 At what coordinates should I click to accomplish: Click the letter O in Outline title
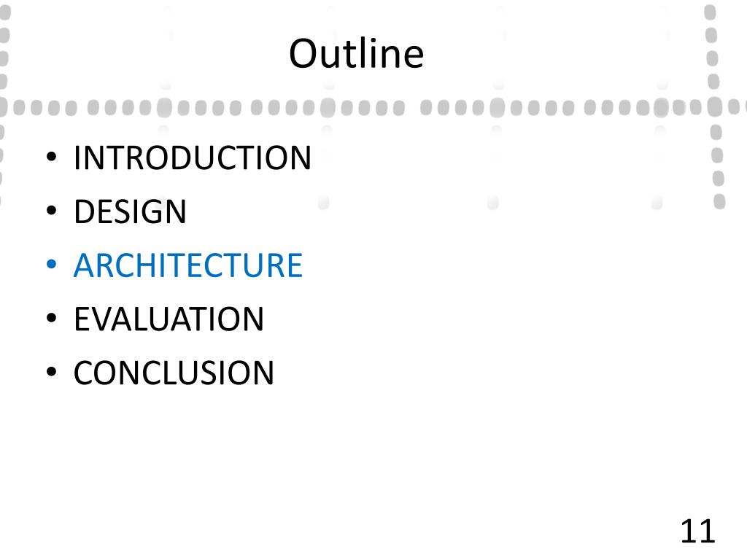(304, 54)
